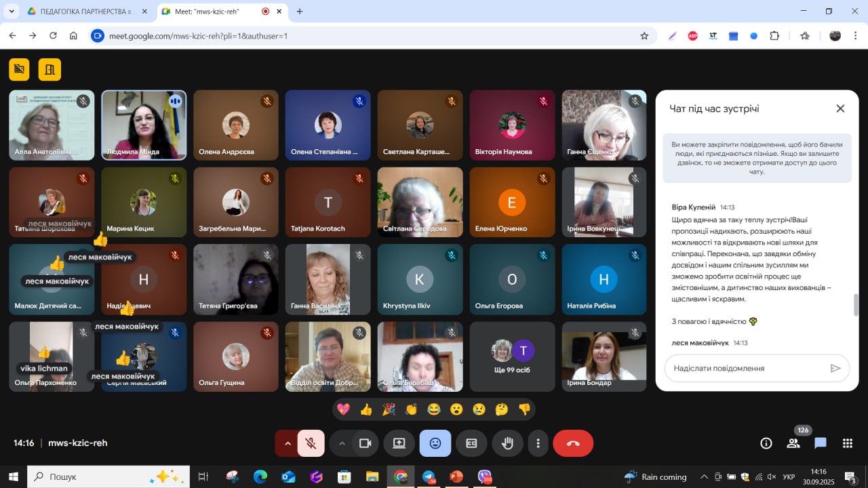Expand video settings arrow beside camera

click(x=342, y=443)
